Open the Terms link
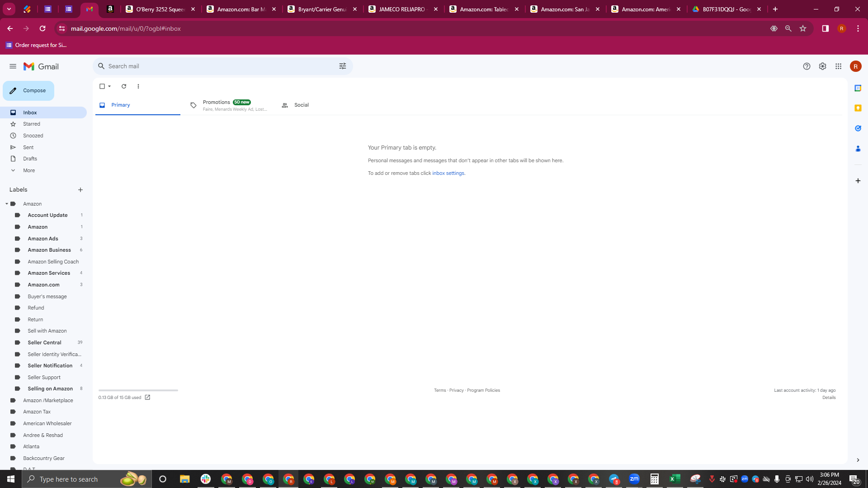The width and height of the screenshot is (868, 488). [440, 390]
